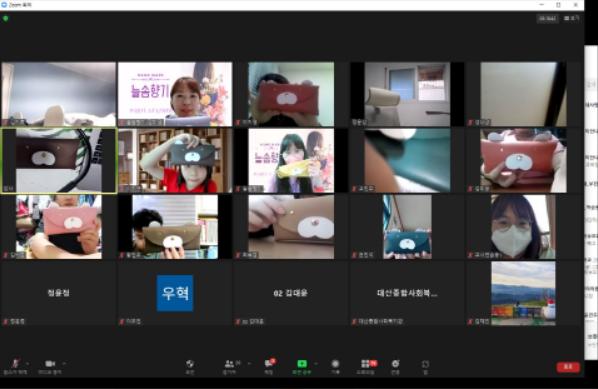This screenshot has height=389, width=598.
Task: Select the 02 김태윤 participant tile
Action: point(291,293)
